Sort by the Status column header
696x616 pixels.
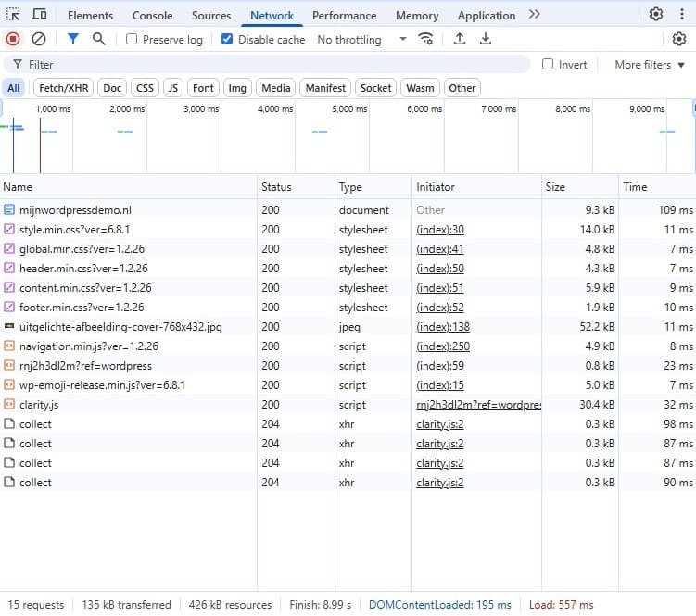click(x=296, y=187)
